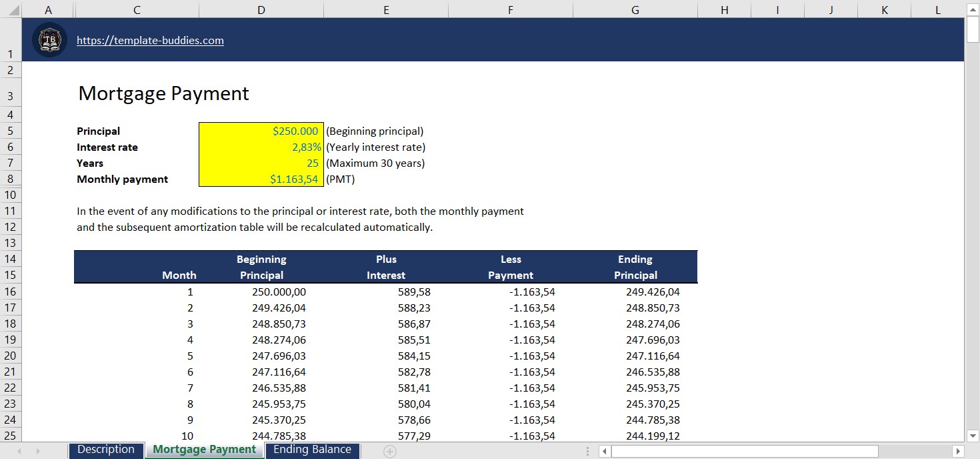Viewport: 980px width, 459px height.
Task: Click the Template Buddies logo icon
Action: pyautogui.click(x=50, y=40)
